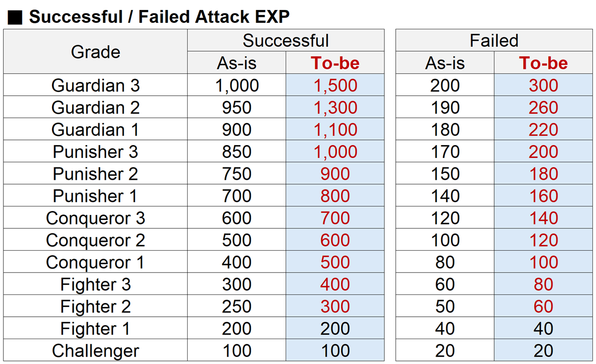Select the 1,500 Successful To-be value
The width and height of the screenshot is (596, 364).
coord(335,85)
